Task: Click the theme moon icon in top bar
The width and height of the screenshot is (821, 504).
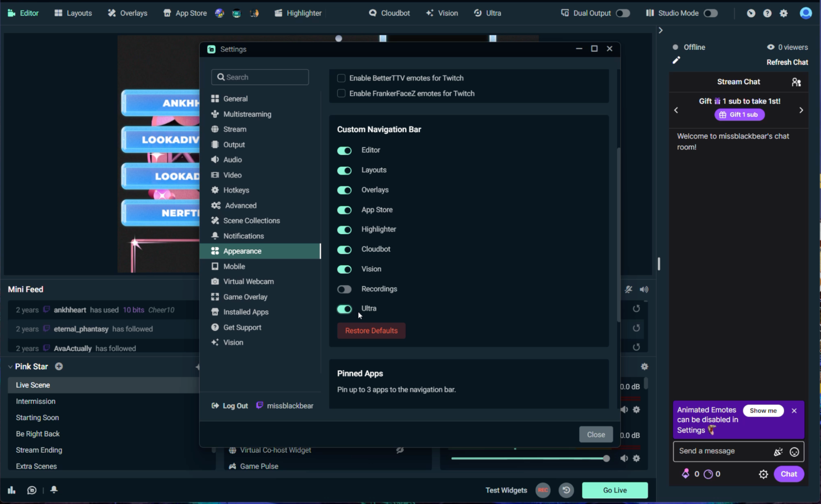Action: tap(751, 13)
